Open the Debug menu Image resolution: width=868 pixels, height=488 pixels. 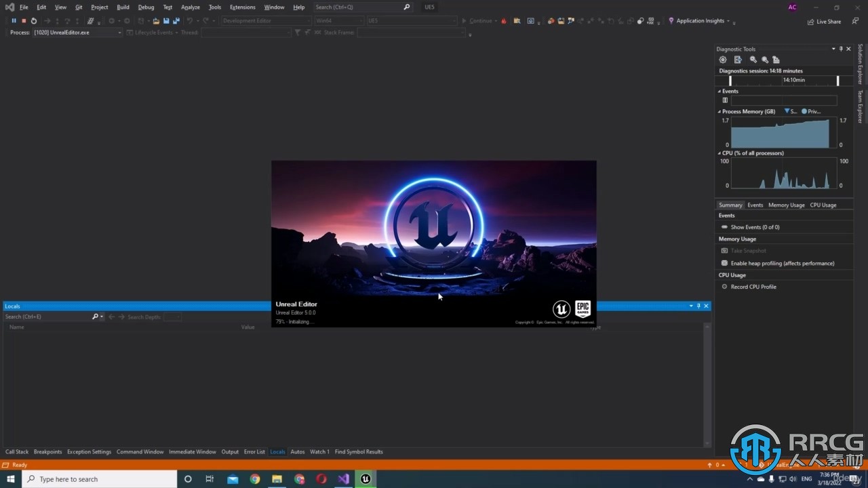[146, 7]
